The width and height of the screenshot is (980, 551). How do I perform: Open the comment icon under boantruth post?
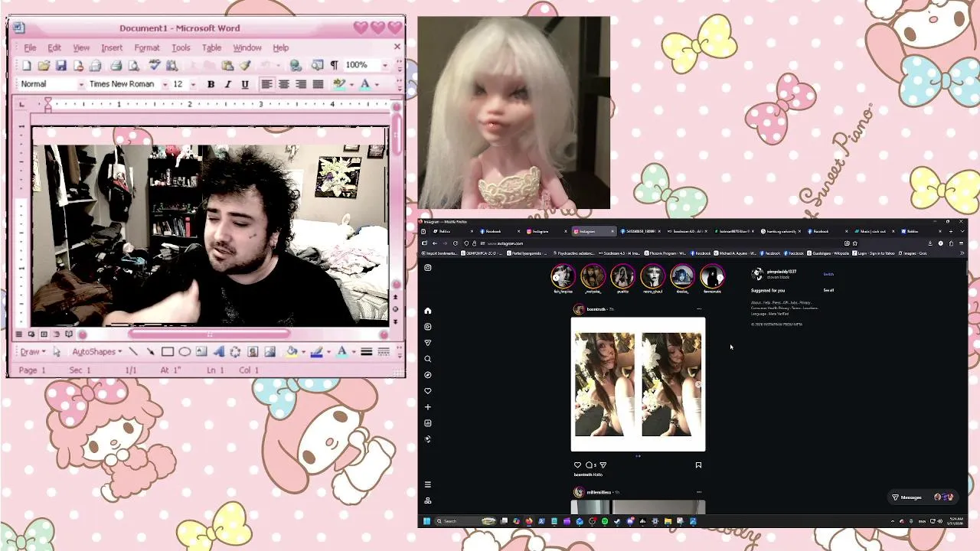(x=589, y=465)
